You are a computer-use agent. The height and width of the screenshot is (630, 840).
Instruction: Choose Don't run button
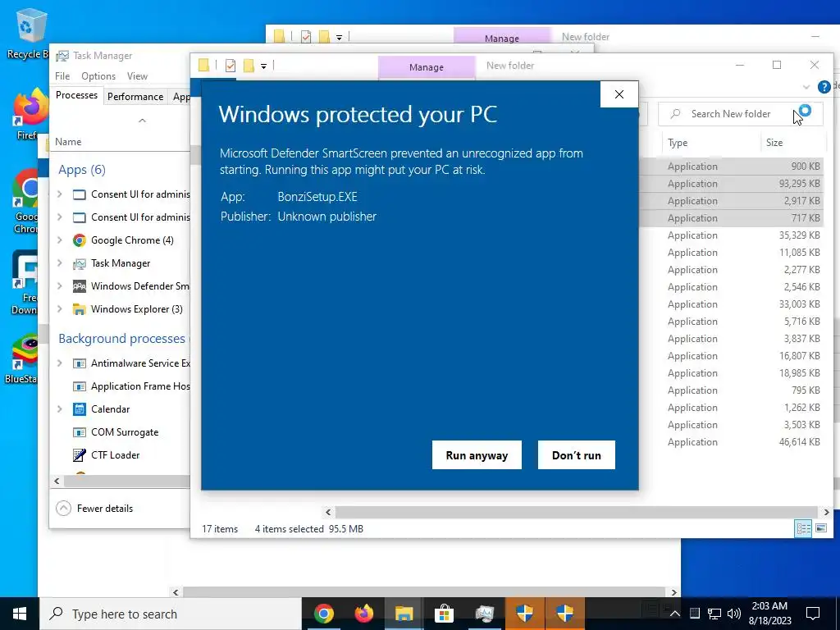(577, 454)
